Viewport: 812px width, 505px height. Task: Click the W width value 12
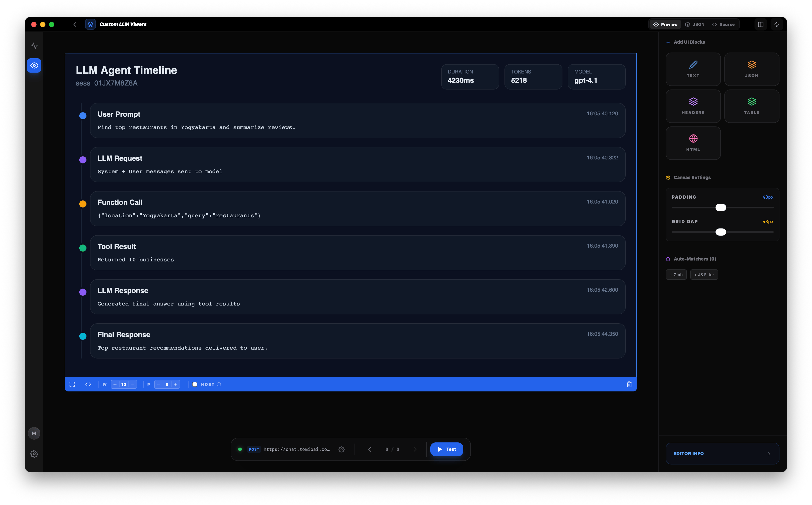(x=124, y=384)
